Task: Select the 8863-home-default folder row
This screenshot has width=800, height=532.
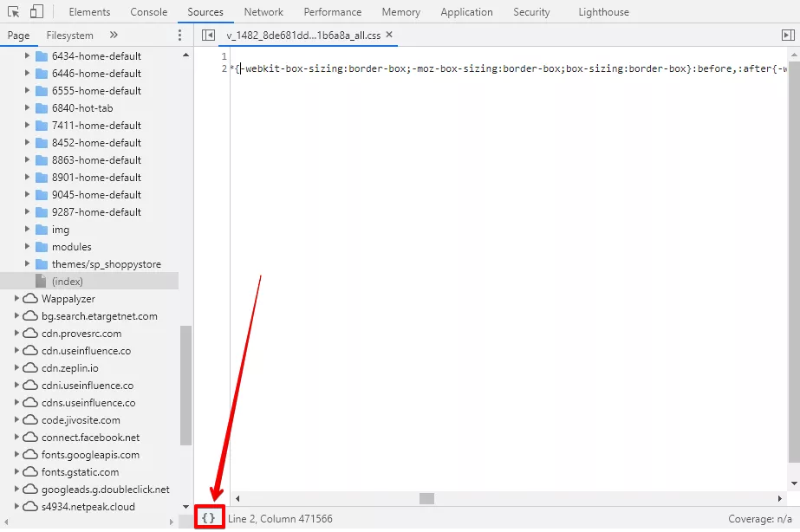Action: pos(89,160)
